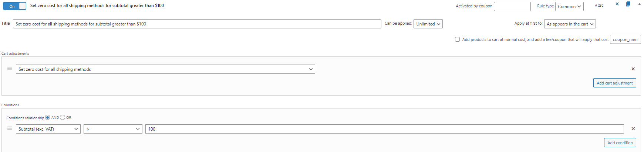The image size is (644, 152).
Task: Toggle the rule On/Off switch
Action: pos(15,6)
